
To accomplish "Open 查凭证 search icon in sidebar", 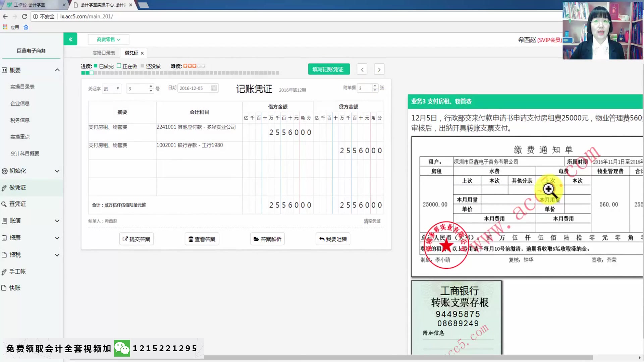I will coord(5,204).
